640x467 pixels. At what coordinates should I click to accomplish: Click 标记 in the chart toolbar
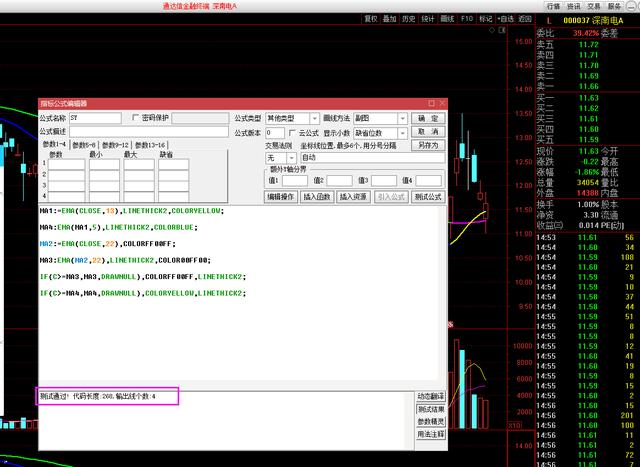pyautogui.click(x=486, y=19)
